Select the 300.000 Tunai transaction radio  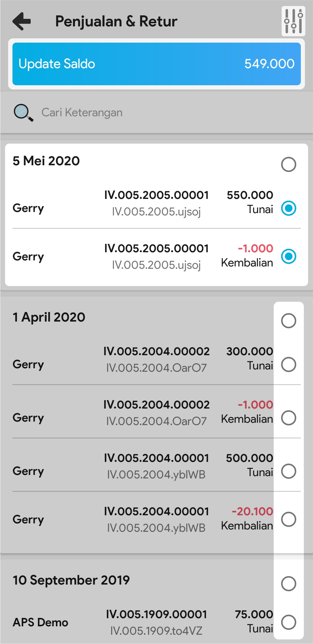(288, 364)
